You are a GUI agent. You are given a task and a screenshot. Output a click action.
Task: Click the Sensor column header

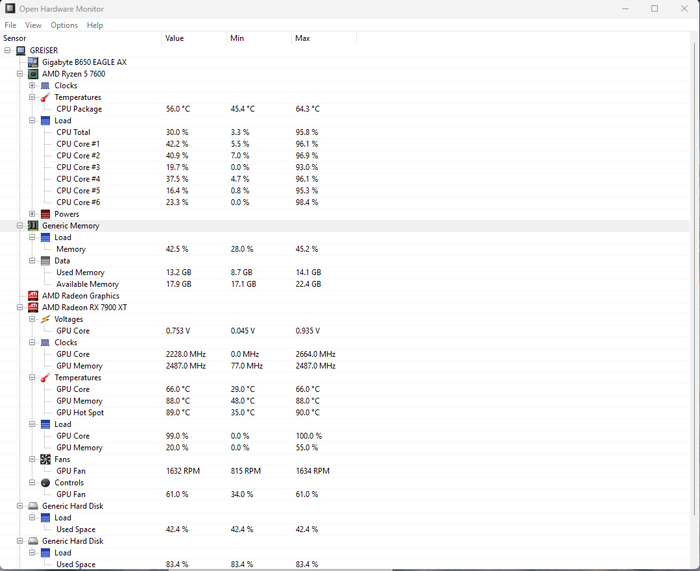pyautogui.click(x=81, y=38)
